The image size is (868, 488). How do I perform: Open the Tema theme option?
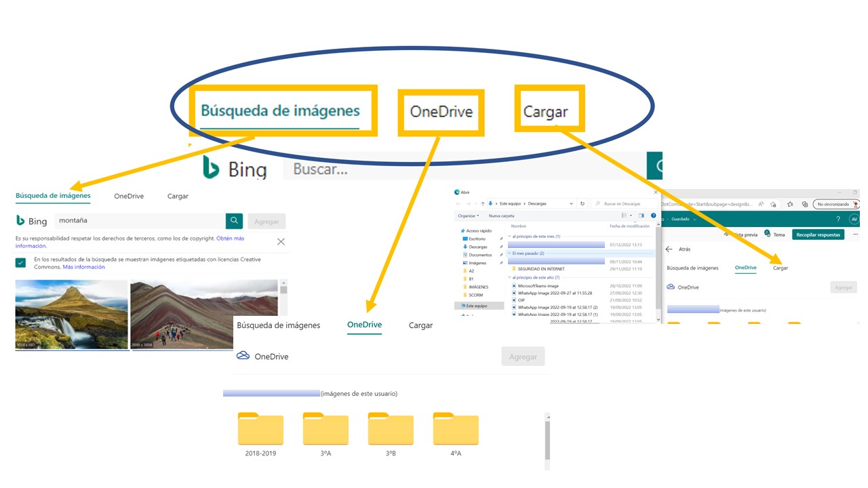pos(774,235)
